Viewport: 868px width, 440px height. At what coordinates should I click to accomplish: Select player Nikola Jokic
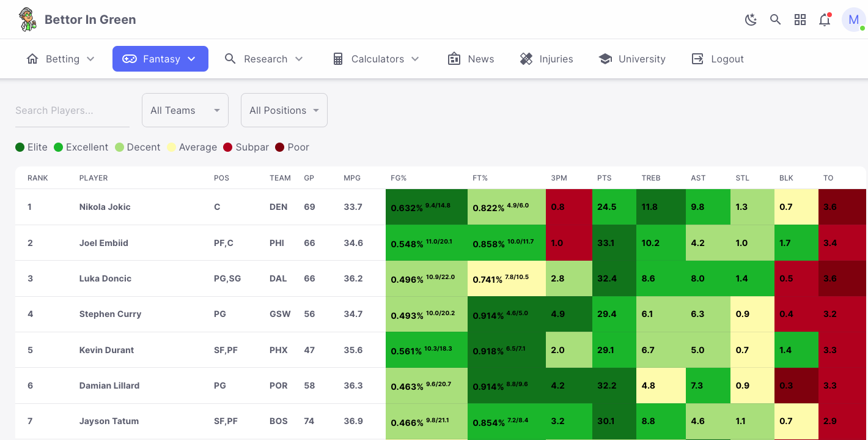click(105, 207)
